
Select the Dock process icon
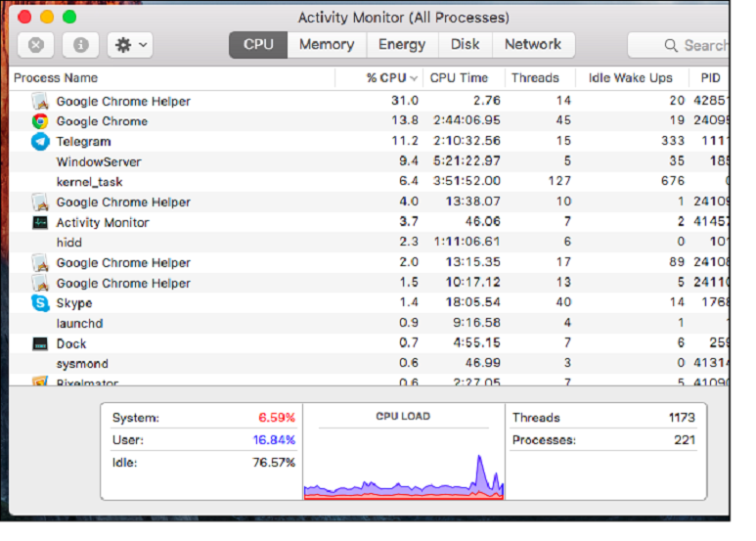tap(40, 343)
